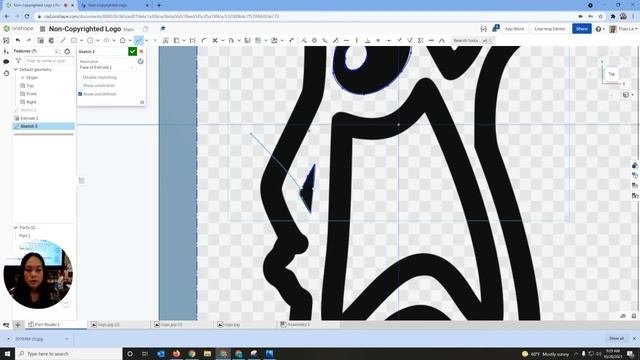
Task: Open the Windows Start menu
Action: (x=7, y=353)
